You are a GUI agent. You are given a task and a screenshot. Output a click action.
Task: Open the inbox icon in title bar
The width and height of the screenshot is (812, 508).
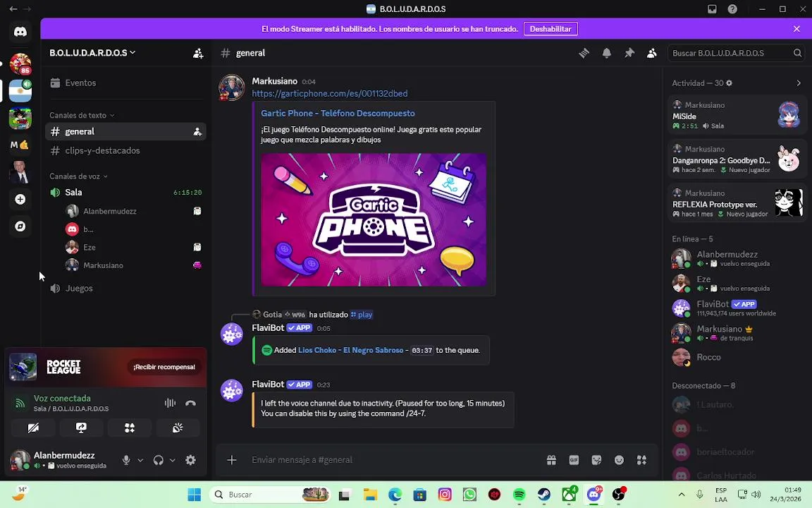712,8
